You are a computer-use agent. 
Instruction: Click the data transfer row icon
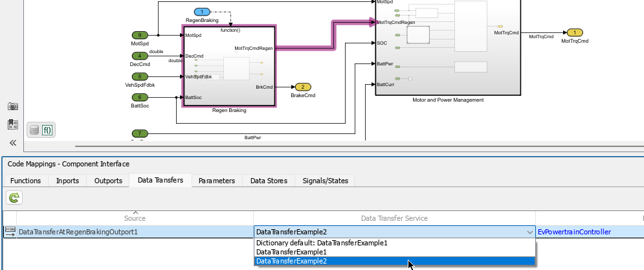(x=10, y=231)
